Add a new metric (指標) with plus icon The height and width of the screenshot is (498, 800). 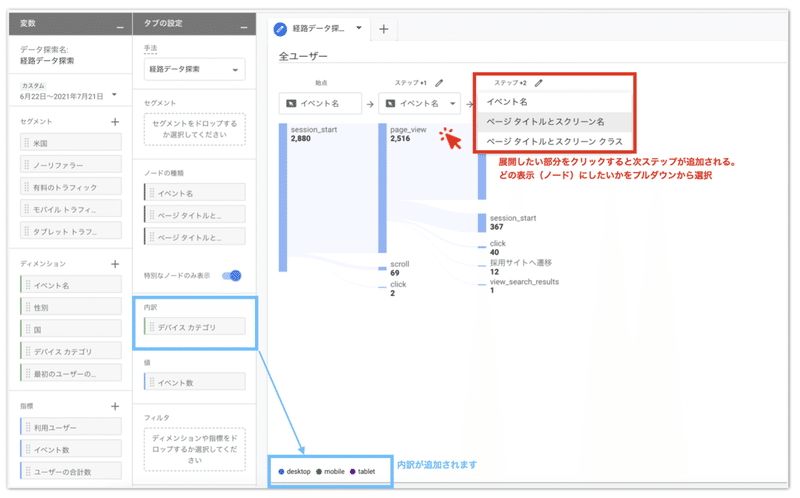click(x=115, y=406)
